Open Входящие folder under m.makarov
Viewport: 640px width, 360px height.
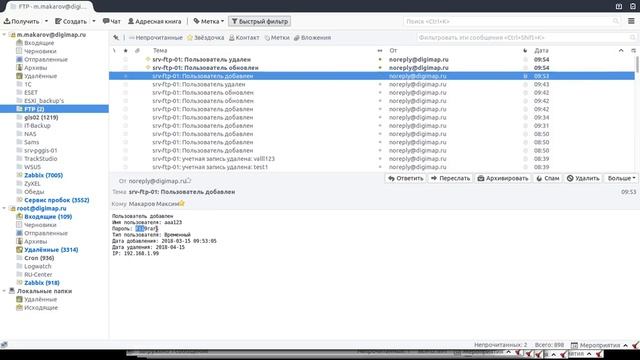(x=39, y=43)
